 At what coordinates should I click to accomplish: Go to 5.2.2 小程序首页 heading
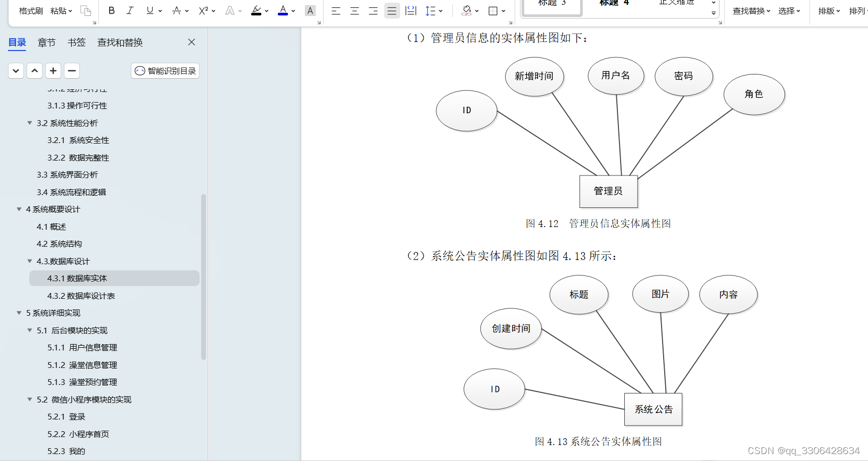[78, 434]
